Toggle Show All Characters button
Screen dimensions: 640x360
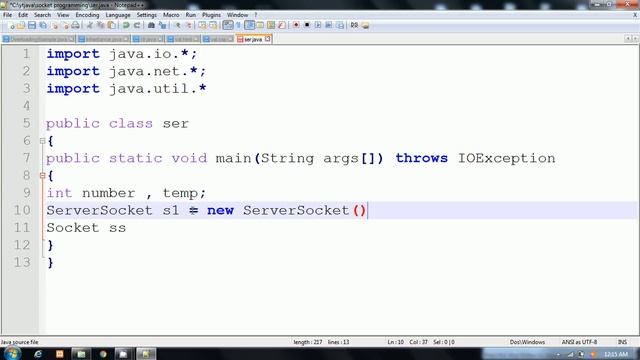(238, 25)
